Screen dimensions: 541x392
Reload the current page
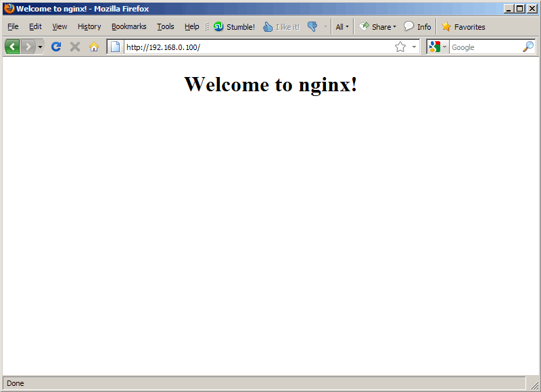[x=56, y=47]
